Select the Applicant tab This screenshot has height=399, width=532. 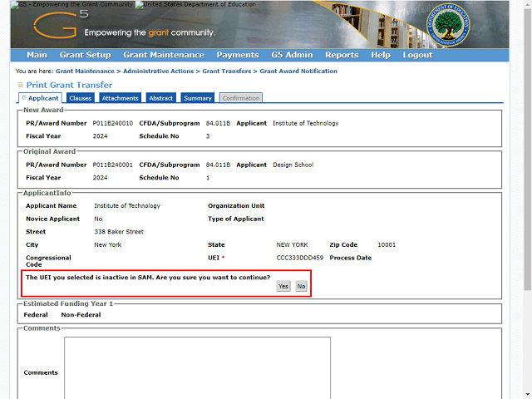41,98
